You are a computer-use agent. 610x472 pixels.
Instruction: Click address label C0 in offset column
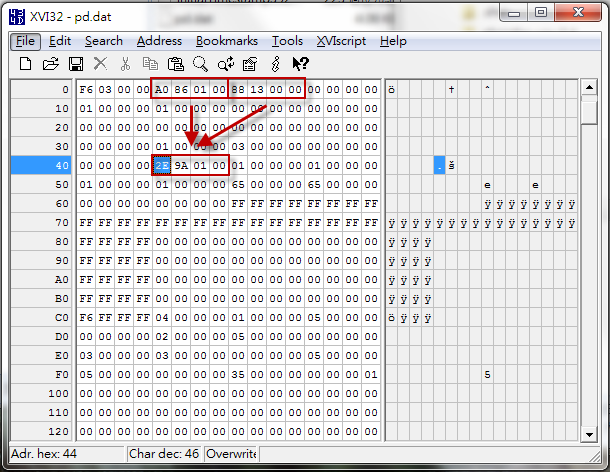coord(41,318)
